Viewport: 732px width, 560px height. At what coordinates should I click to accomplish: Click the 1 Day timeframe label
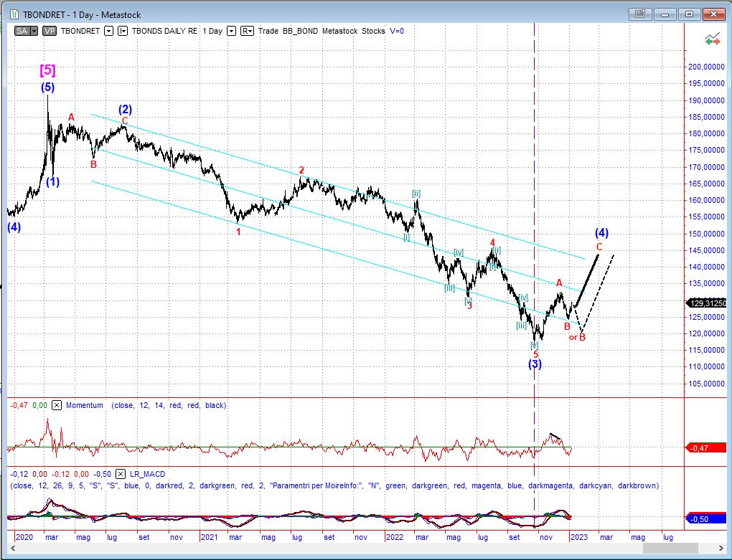coord(212,31)
